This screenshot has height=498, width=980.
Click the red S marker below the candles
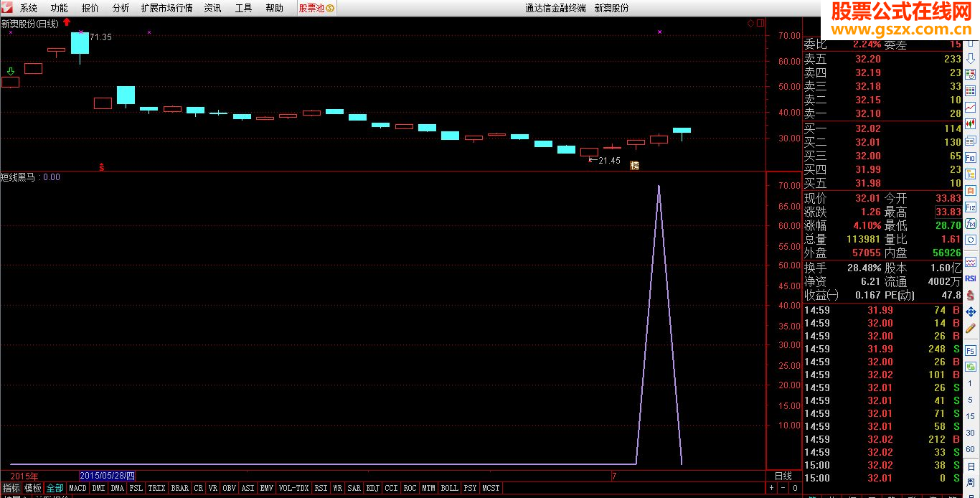(x=102, y=166)
